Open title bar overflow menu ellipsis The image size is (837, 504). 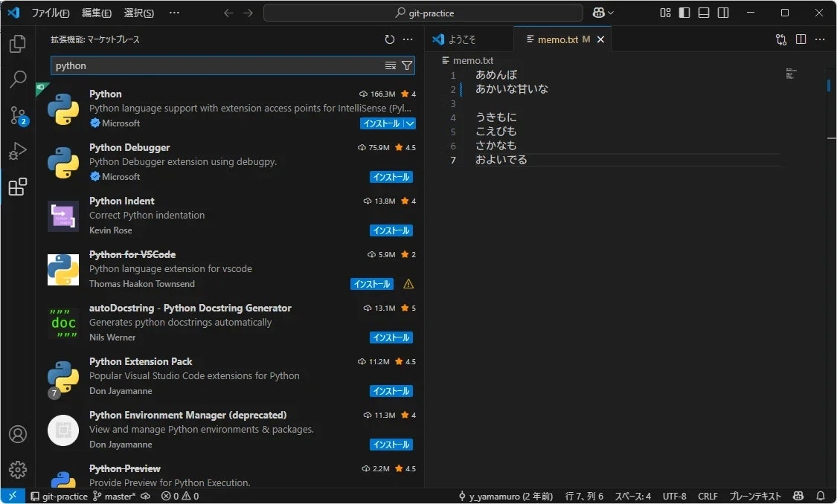174,13
